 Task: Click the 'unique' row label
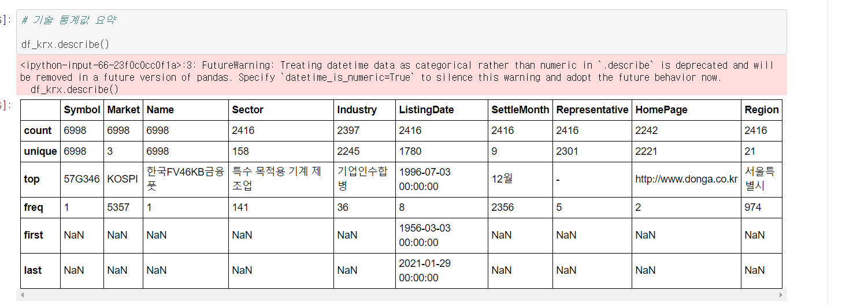[x=40, y=151]
